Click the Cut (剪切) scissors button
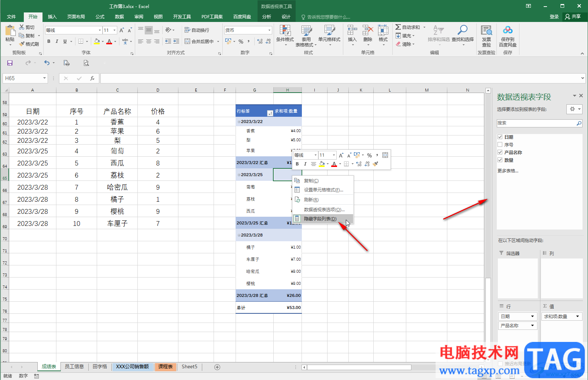The width and height of the screenshot is (588, 380). 26,27
